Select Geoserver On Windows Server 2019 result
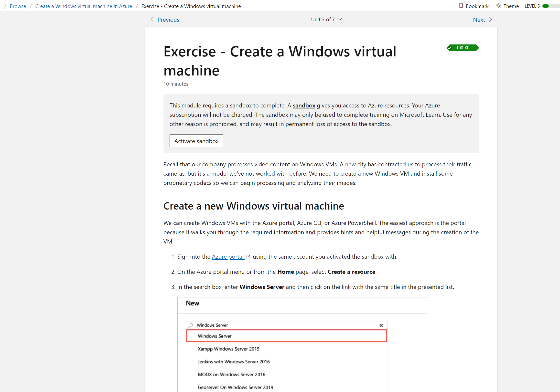 235,387
